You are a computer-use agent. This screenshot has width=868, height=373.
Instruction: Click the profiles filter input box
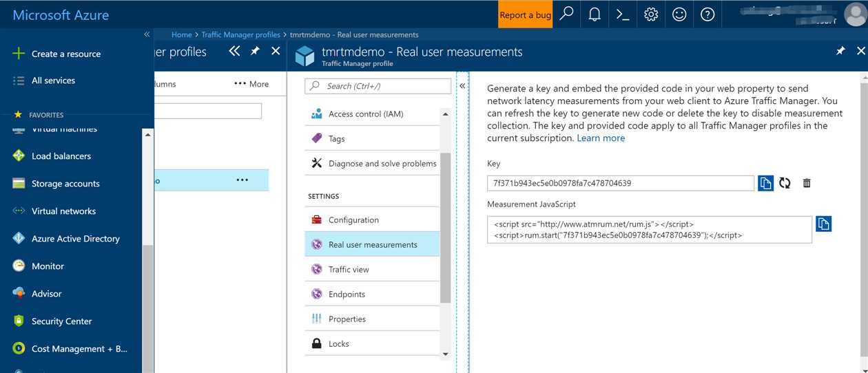(208, 111)
